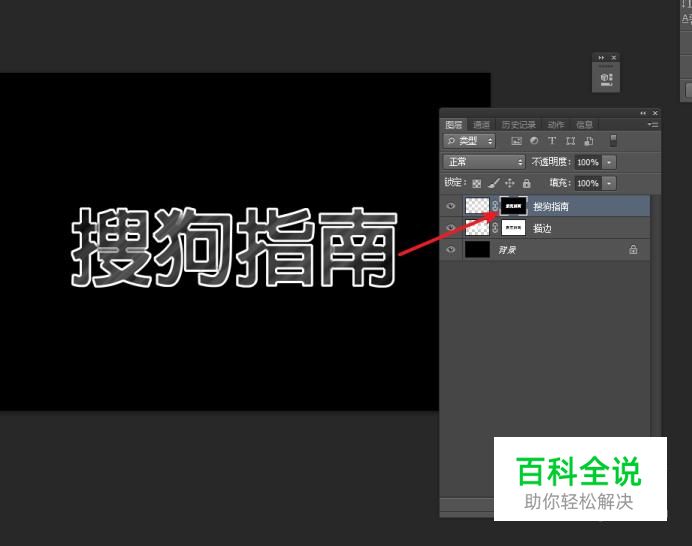Collapse the layers panel with double arrows
The height and width of the screenshot is (546, 692).
tap(643, 113)
